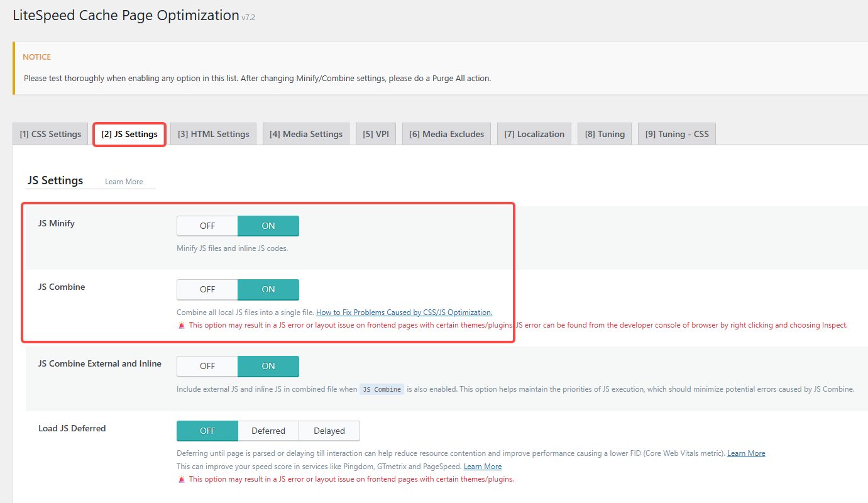This screenshot has width=868, height=503.
Task: Select the JS Settings tab
Action: pyautogui.click(x=129, y=134)
